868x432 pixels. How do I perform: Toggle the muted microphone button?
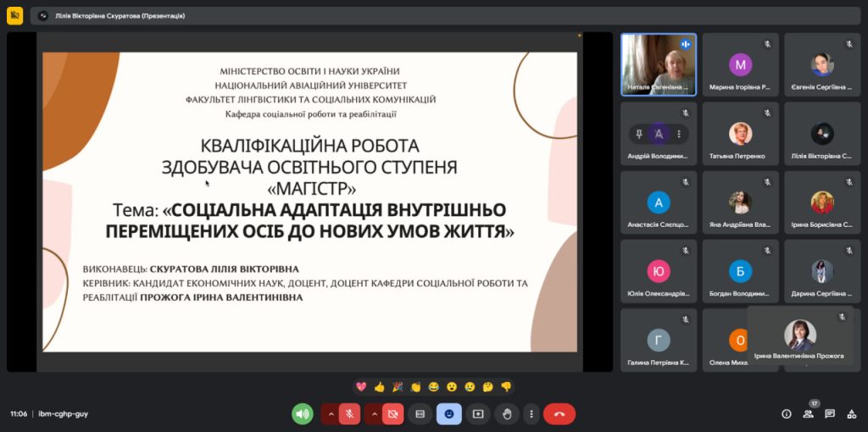pyautogui.click(x=349, y=413)
